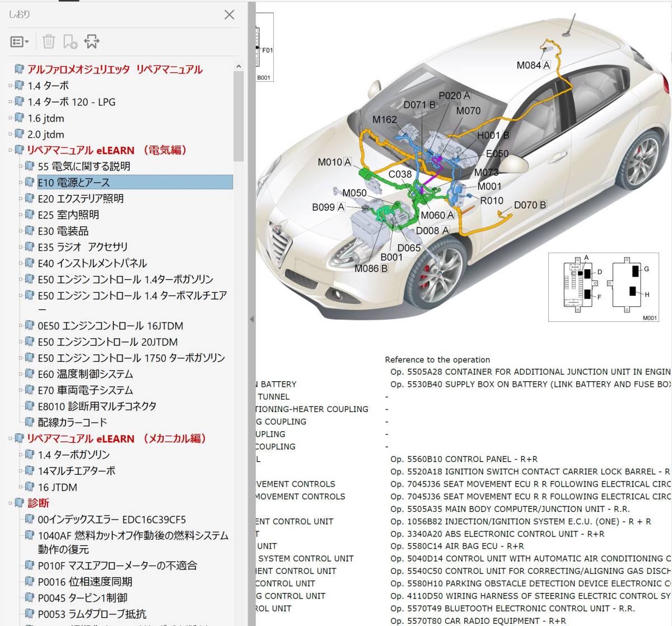Expand the E70 車両電子システム node
This screenshot has width=672, height=626.
pyautogui.click(x=21, y=390)
